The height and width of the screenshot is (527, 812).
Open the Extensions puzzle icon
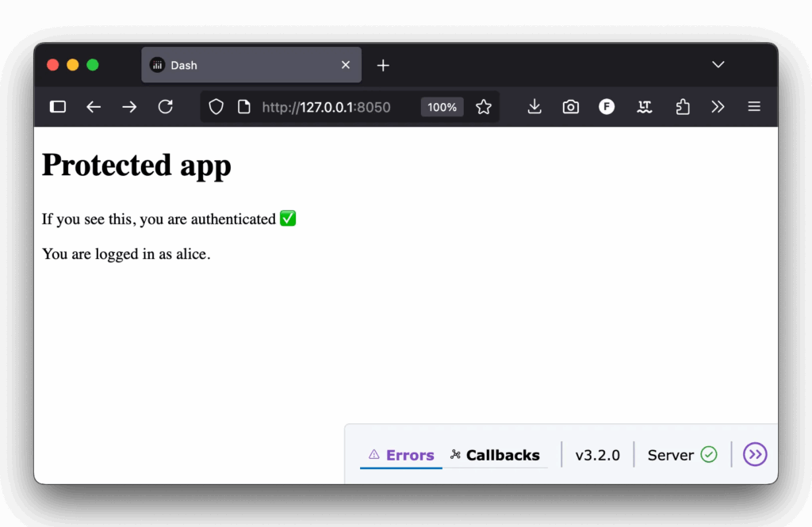coord(683,107)
